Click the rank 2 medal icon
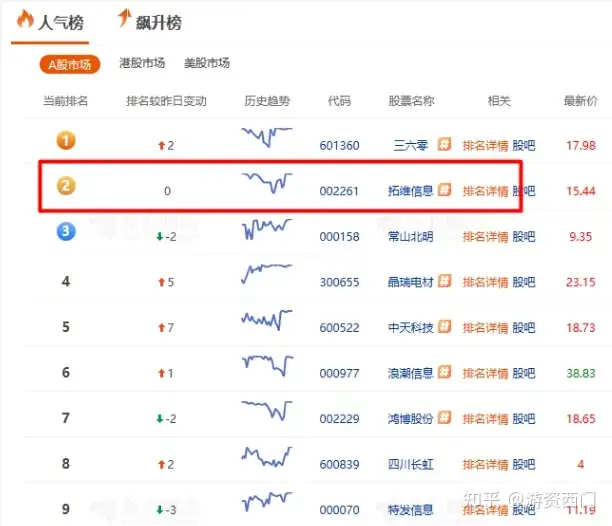Screen dimensions: 612x526 click(x=66, y=186)
